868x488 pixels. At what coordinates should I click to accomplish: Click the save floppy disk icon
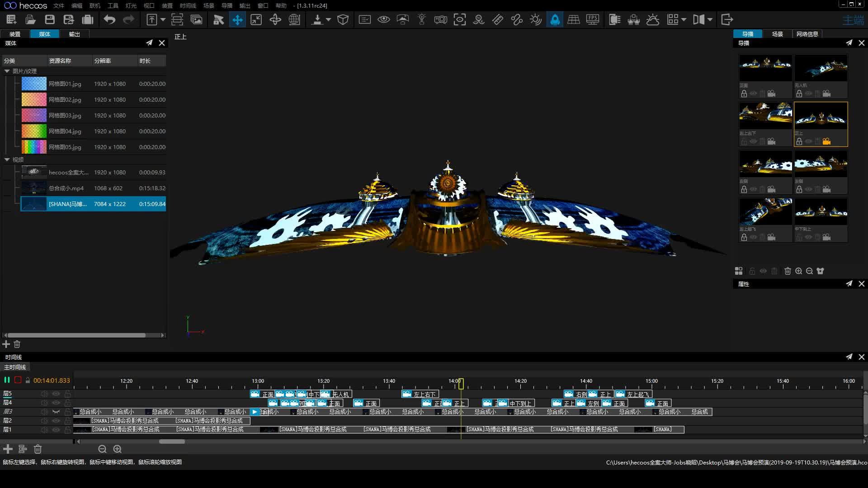click(x=50, y=19)
